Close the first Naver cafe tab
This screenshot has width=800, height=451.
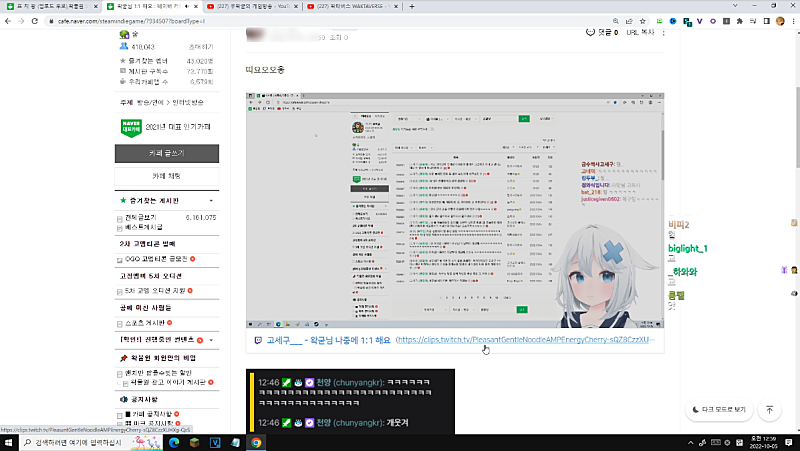95,7
